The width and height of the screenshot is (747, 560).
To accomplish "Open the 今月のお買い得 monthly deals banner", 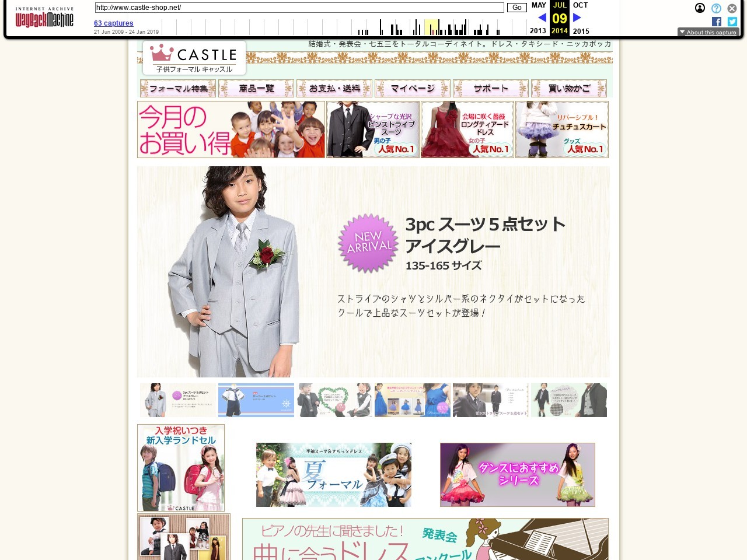I will tap(231, 129).
